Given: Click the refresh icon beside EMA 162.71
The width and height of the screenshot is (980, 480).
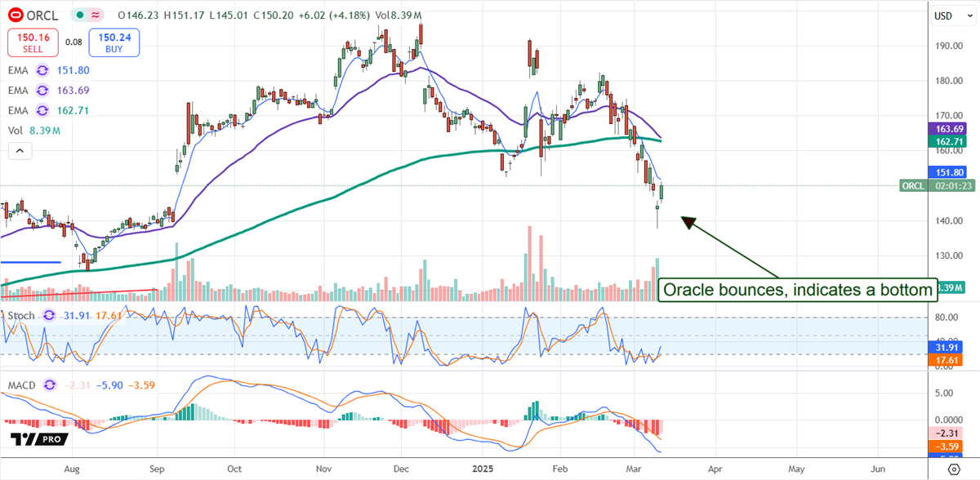Looking at the screenshot, I should point(43,109).
